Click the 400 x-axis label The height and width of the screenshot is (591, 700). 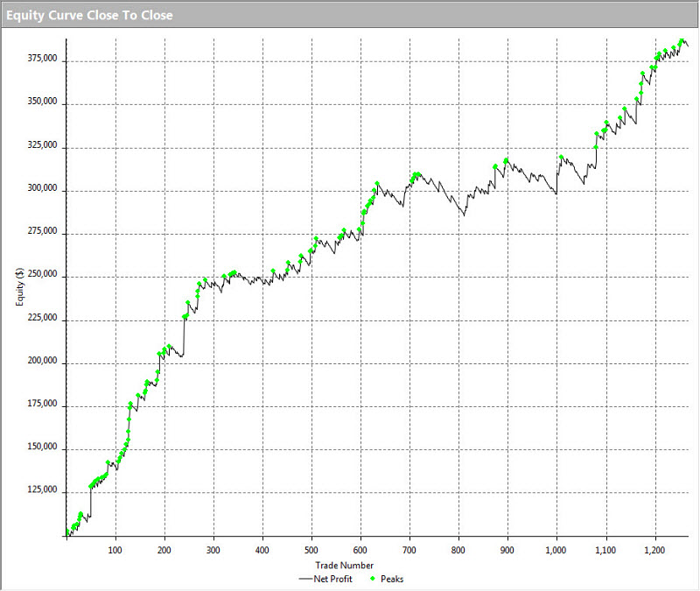click(262, 550)
